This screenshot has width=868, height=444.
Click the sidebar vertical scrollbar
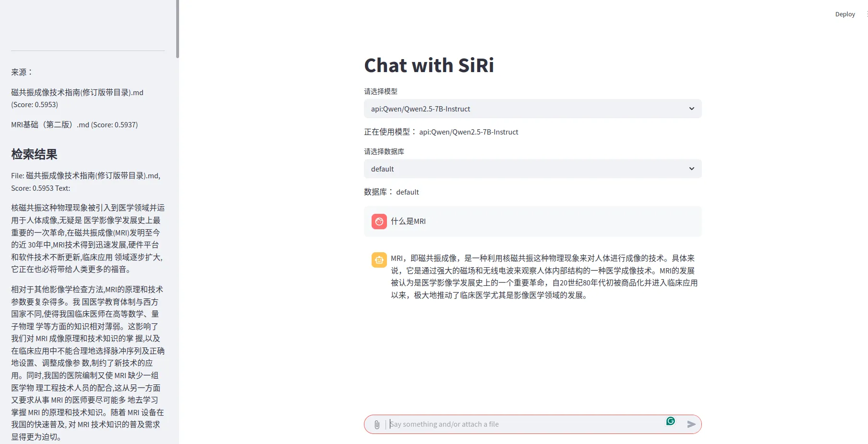(178, 29)
